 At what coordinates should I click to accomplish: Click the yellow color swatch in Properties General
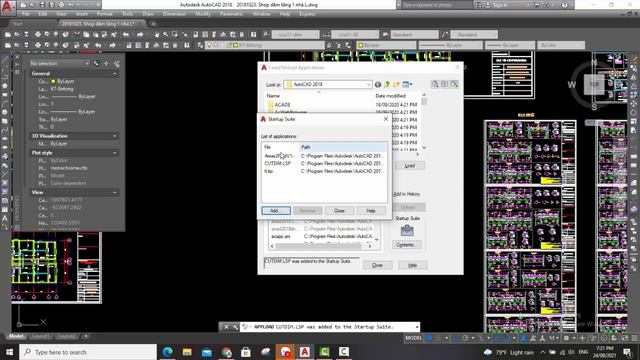tap(53, 81)
